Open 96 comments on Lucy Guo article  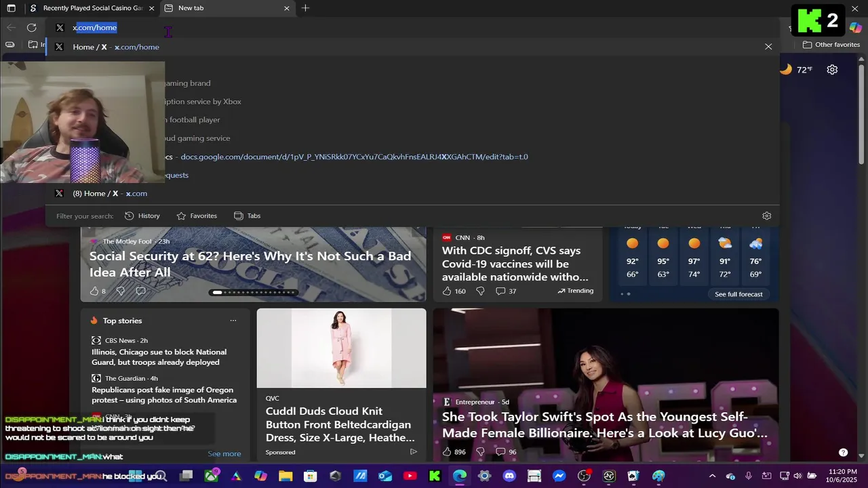(506, 451)
